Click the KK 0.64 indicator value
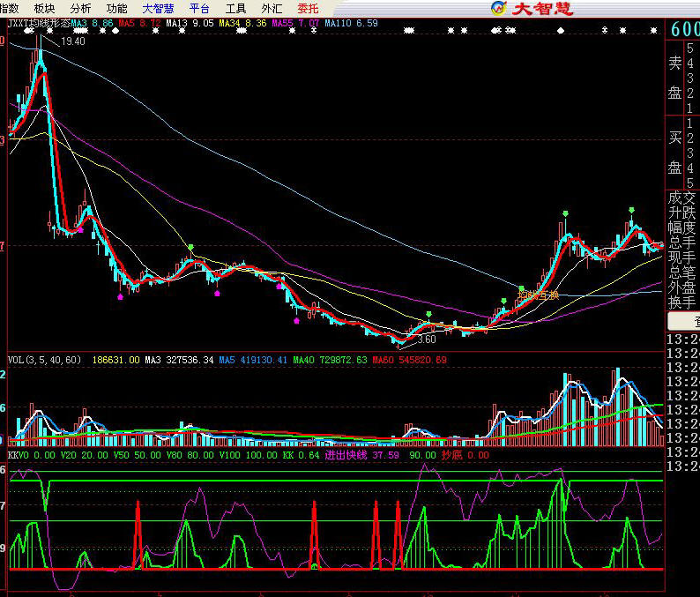Viewport: 700px width, 597px height. (x=301, y=455)
